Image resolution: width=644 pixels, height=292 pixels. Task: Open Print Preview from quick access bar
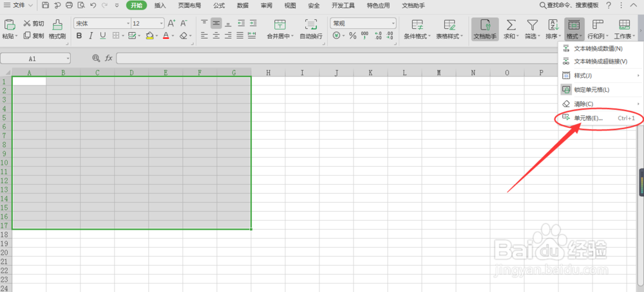[81, 6]
